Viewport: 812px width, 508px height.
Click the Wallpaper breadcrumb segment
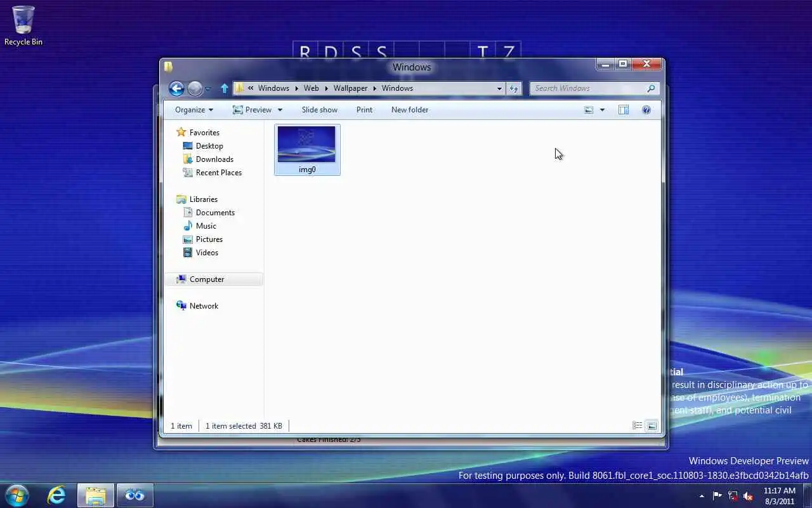pyautogui.click(x=350, y=88)
